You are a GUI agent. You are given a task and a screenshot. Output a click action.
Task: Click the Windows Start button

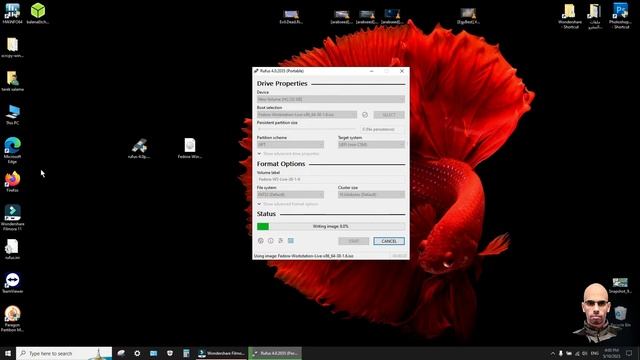click(8, 353)
